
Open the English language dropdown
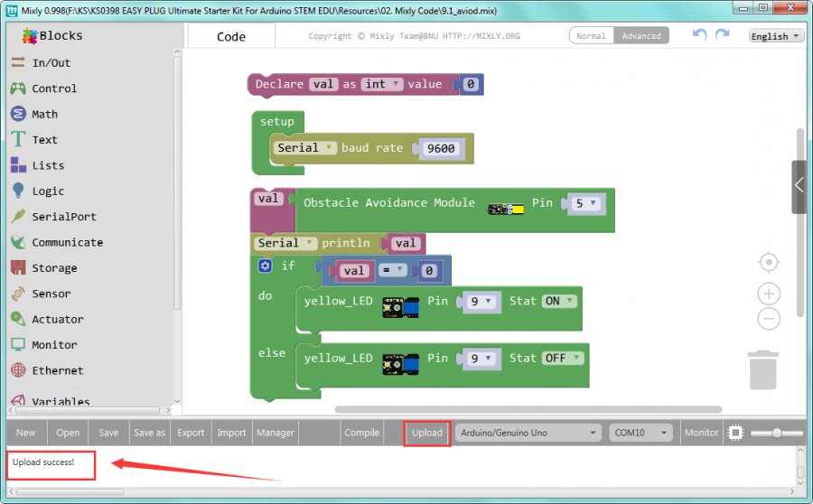click(775, 36)
